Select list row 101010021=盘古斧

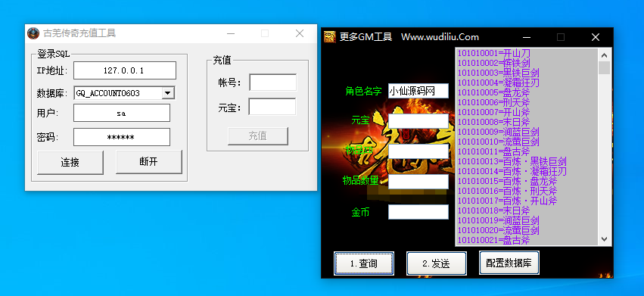527,240
